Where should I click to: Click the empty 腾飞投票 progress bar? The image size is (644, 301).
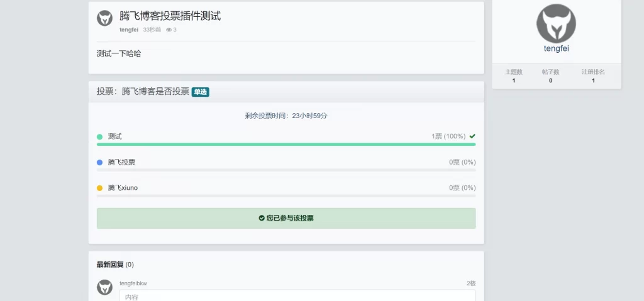(286, 170)
